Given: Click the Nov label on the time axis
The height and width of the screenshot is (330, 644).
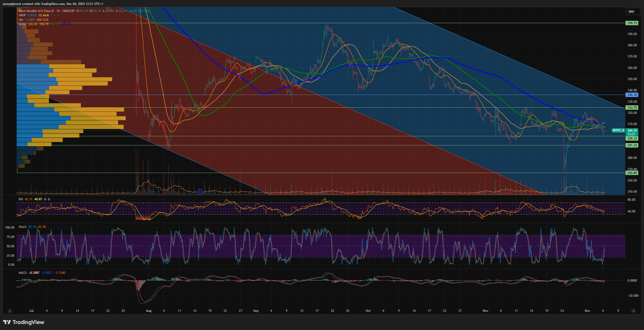Looking at the screenshot, I should (x=485, y=311).
